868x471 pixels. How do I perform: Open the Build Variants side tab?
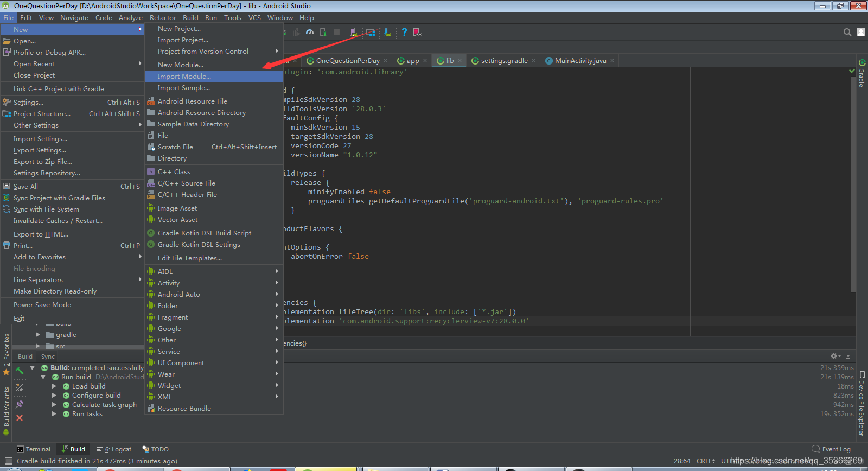coord(7,411)
